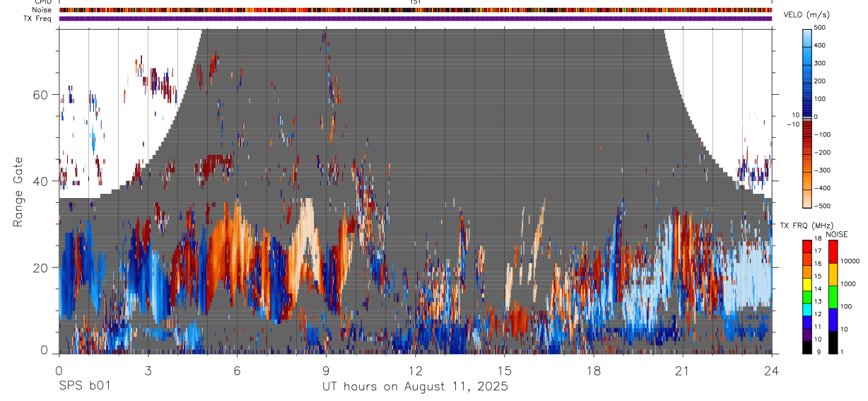Click the '40' range gate tick label

click(x=41, y=181)
